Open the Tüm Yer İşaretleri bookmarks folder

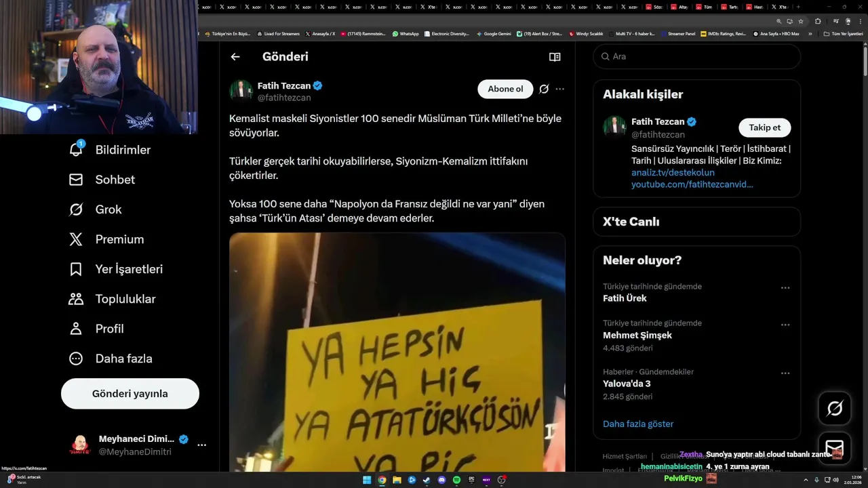pos(842,33)
